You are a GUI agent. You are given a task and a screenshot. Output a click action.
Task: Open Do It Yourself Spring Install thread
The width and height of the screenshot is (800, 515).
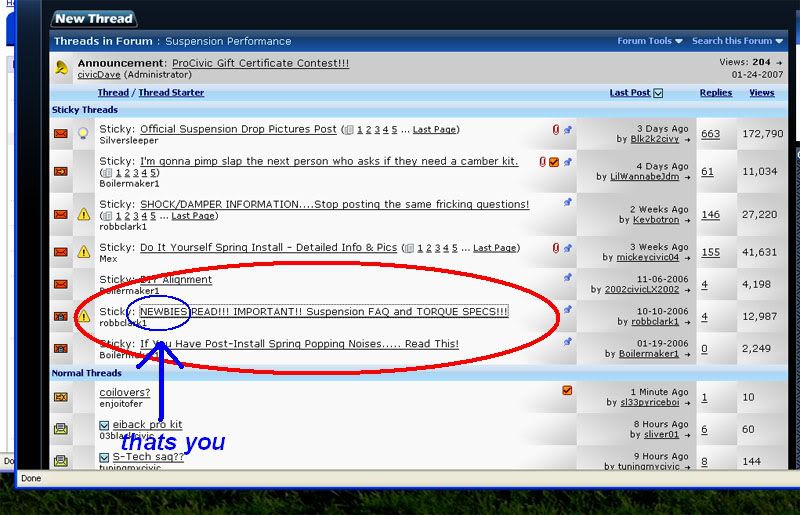[268, 248]
